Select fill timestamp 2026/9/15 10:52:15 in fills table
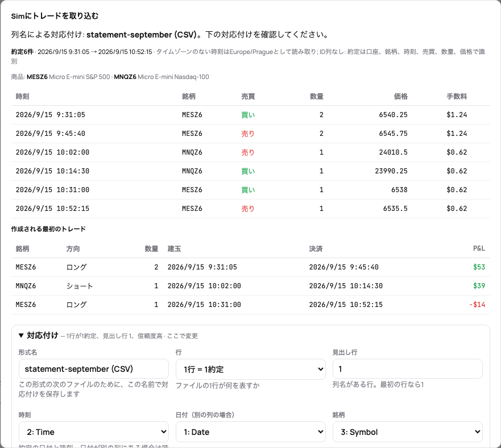This screenshot has height=448, width=501. pos(52,208)
